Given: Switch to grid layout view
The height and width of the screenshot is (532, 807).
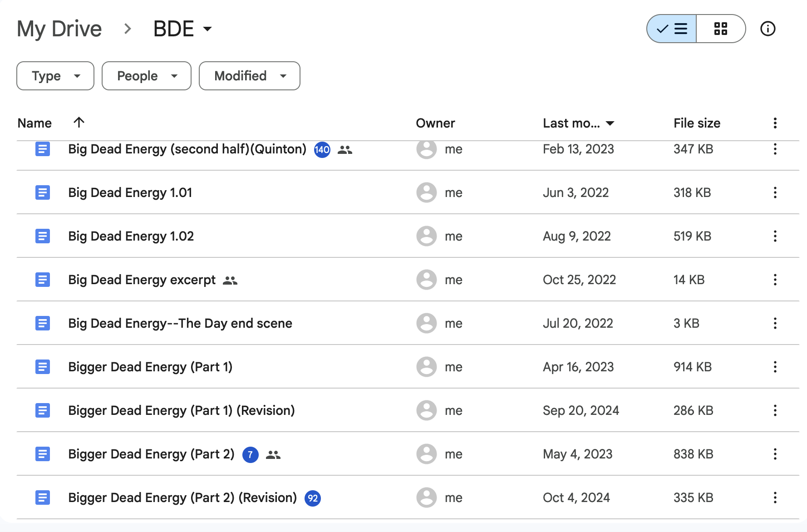Looking at the screenshot, I should (720, 29).
